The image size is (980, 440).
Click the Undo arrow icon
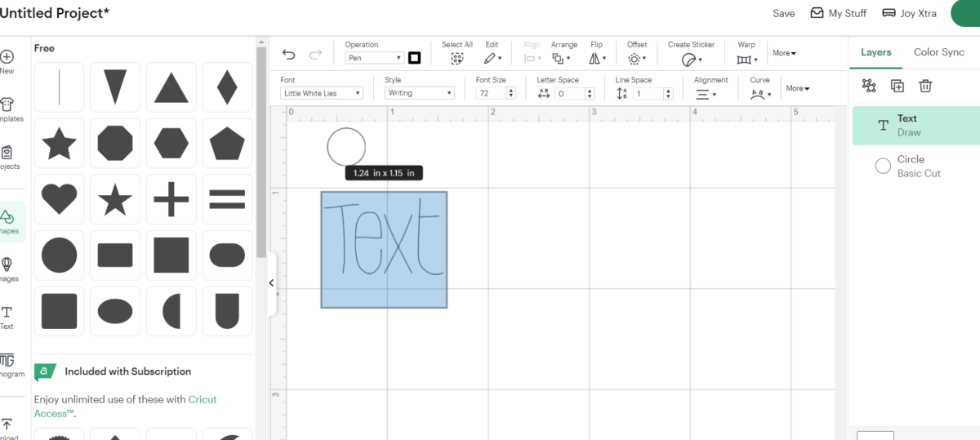click(x=288, y=55)
